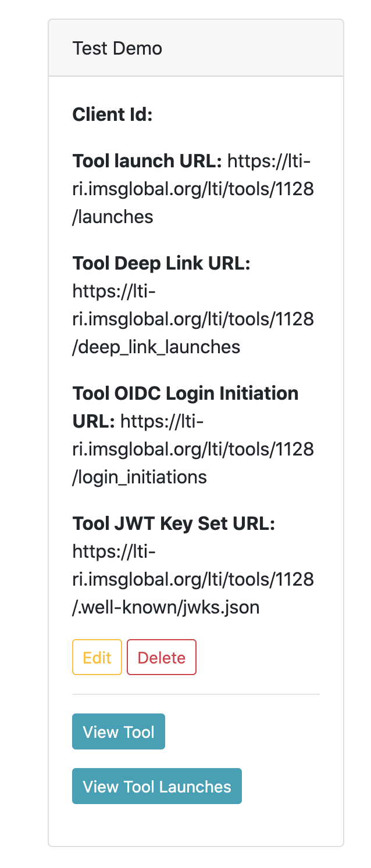Select the login_initiations URL path text
The height and width of the screenshot is (868, 371).
[x=140, y=476]
